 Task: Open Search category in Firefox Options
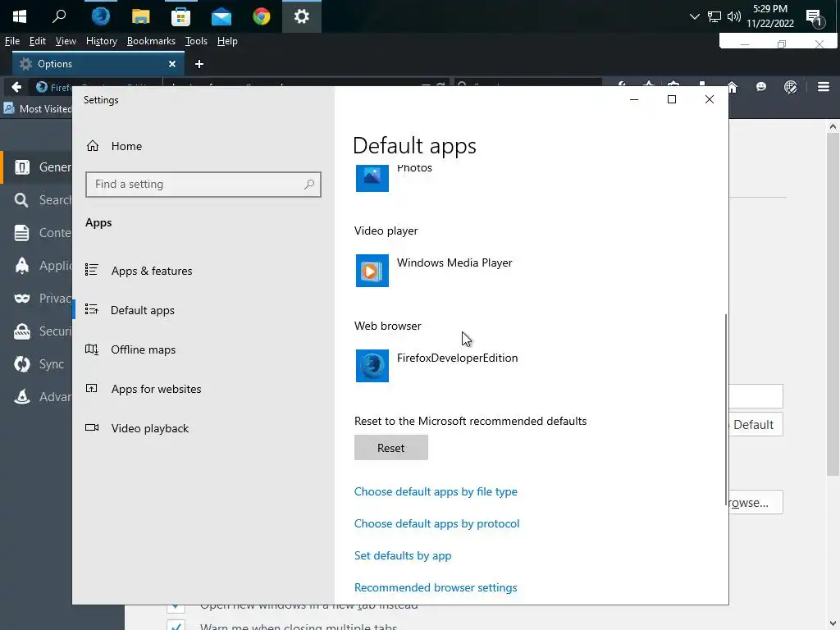38,200
